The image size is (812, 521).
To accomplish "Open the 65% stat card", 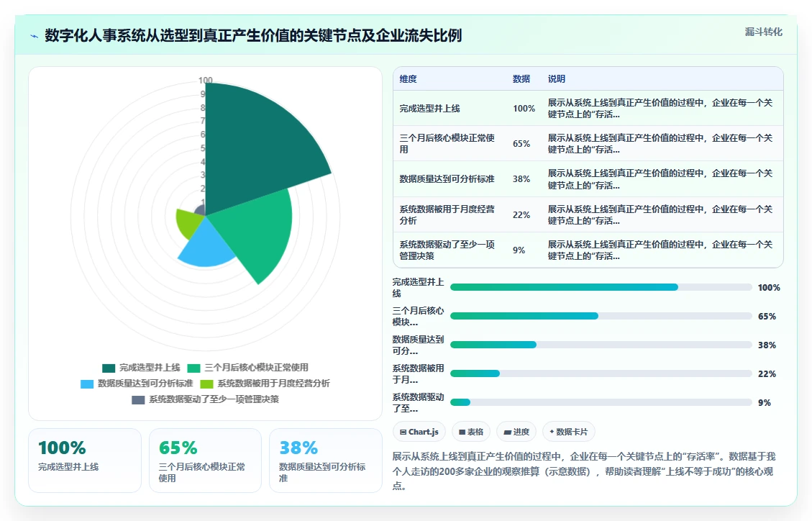I will [205, 461].
